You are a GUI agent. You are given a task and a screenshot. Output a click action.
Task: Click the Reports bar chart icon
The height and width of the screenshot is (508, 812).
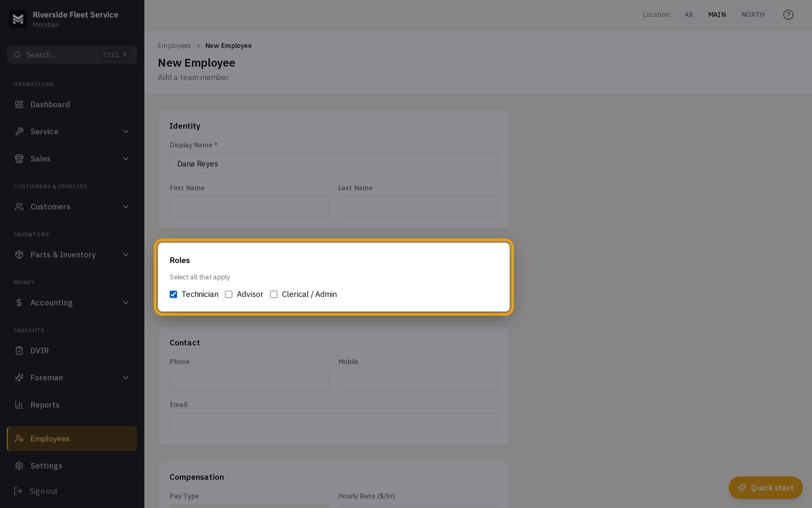19,405
